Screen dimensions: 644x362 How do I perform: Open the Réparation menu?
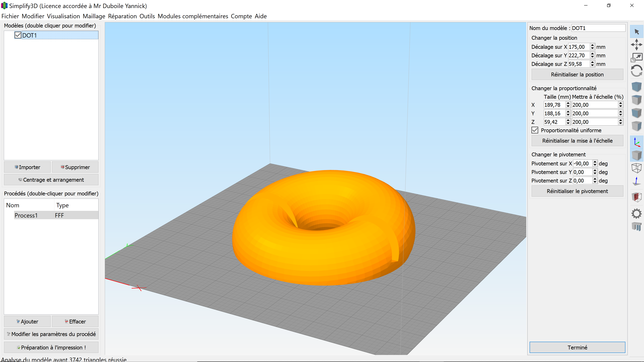point(122,16)
